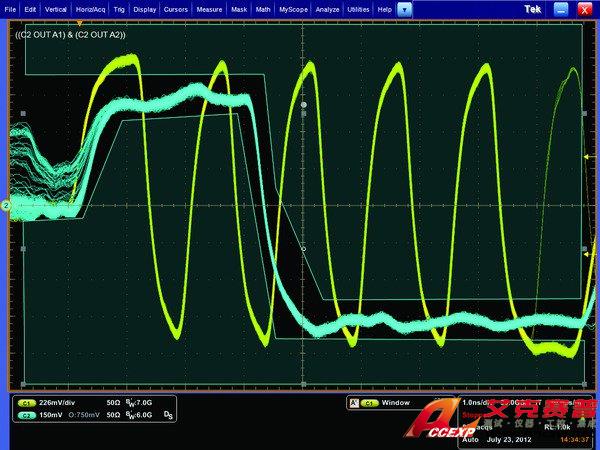Click the C1 yellow channel badge
The image size is (600, 450).
click(23, 403)
